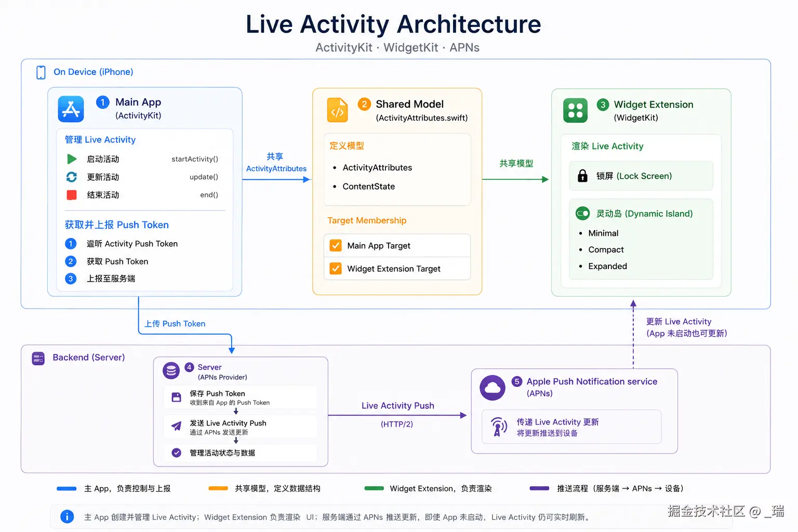
Task: Click the "Minimal" bullet item
Action: [603, 233]
